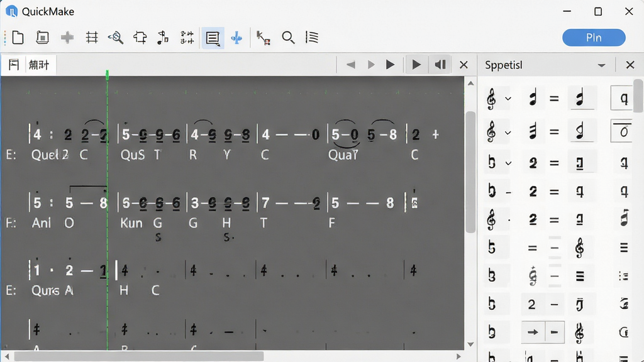Select the cursor selection tool icon
Image resolution: width=644 pixels, height=362 pixels.
(x=263, y=38)
